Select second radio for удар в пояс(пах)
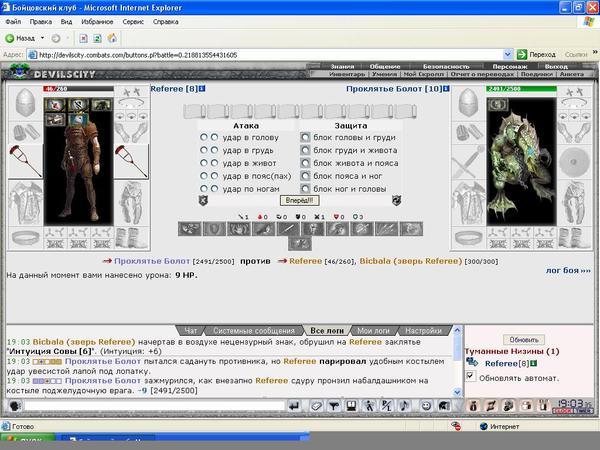The image size is (600, 450). coord(214,176)
